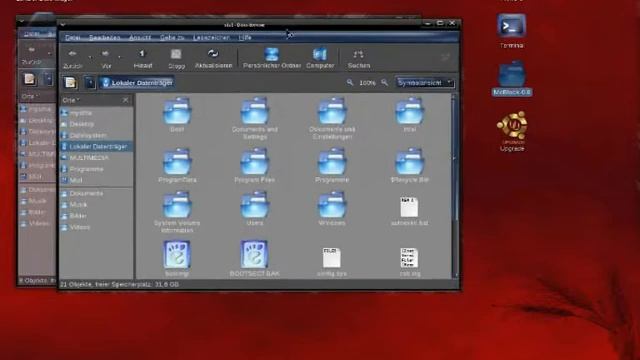Screen dimensions: 640x360
Task: Open the Vor history dropdown arrow
Action: pyautogui.click(x=119, y=57)
